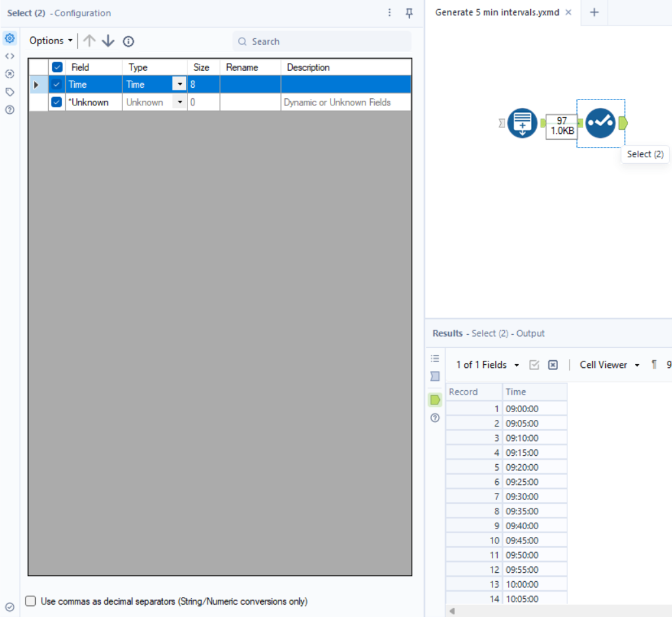Uncheck the Time field row
This screenshot has width=672, height=617.
[x=56, y=83]
